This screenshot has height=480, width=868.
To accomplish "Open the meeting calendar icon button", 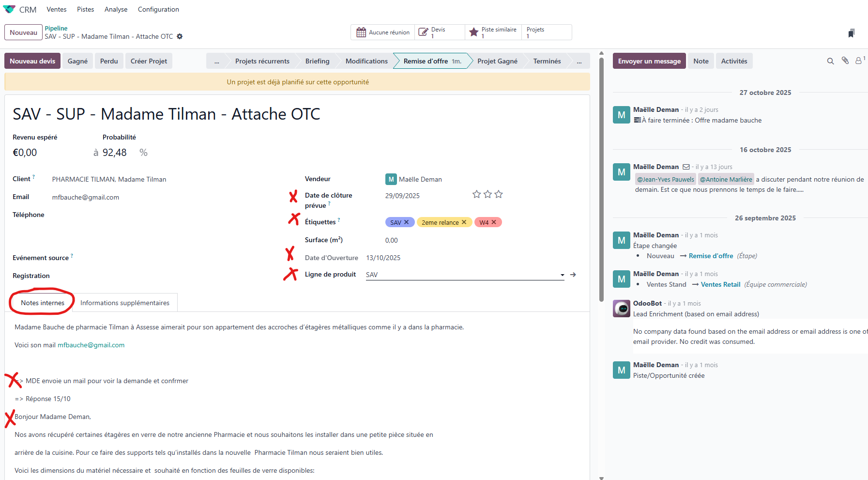I will [361, 32].
